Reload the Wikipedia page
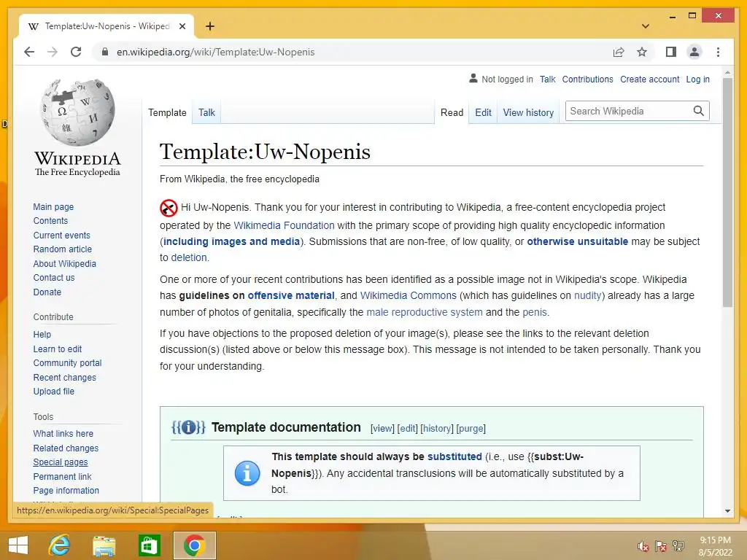 [76, 52]
